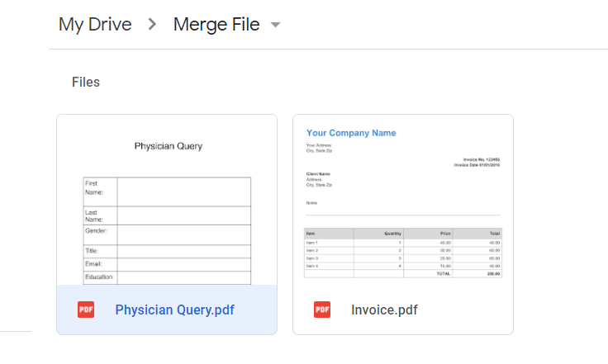Click the red PDF icon for Physician Query.pdf
This screenshot has width=608, height=364.
click(86, 310)
